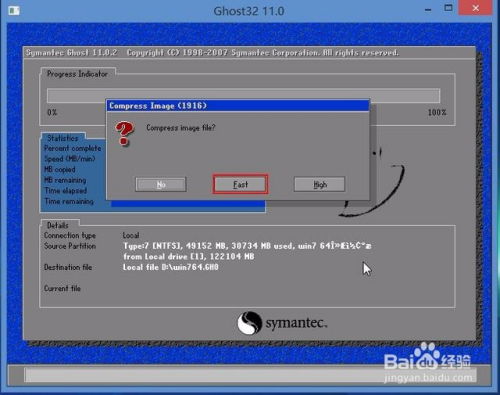Close the Ghost32 11.0 window
Screen dimensions: 500x395
(475, 8)
